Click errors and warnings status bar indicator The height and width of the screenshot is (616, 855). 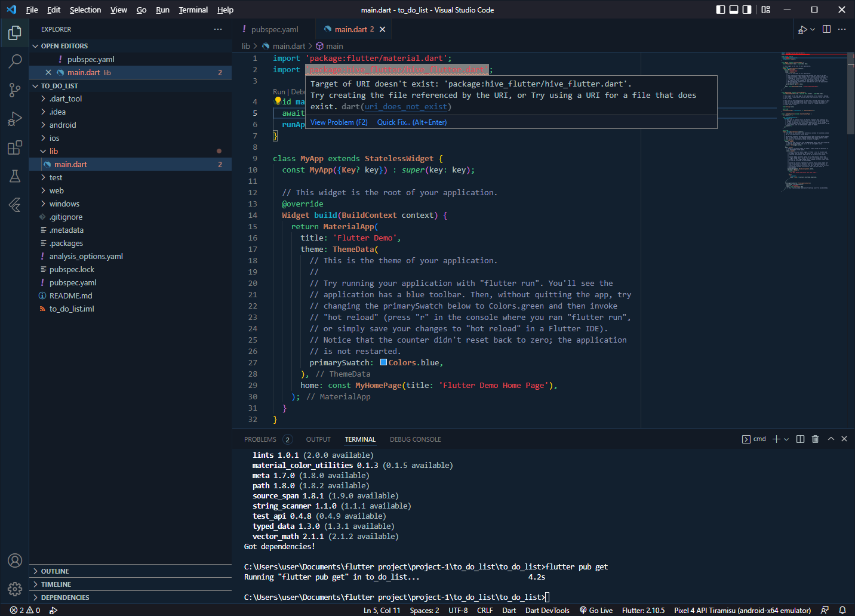point(25,610)
